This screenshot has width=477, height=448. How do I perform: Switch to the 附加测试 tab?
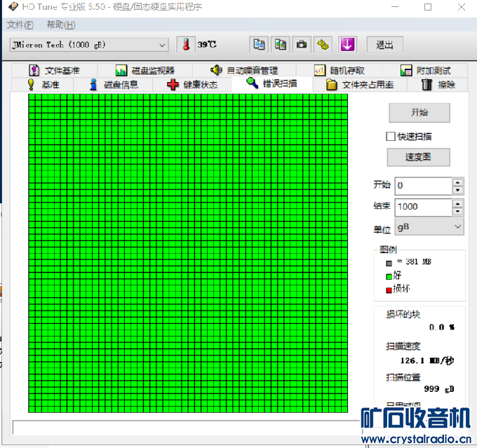coord(425,71)
